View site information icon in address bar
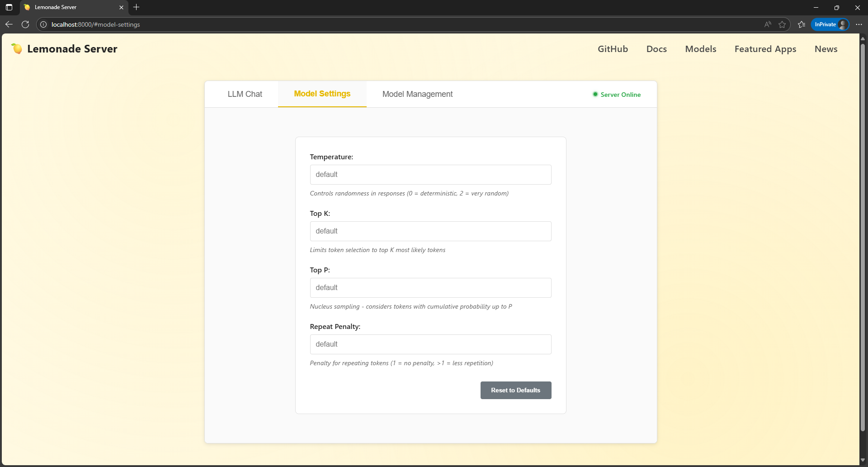 43,24
